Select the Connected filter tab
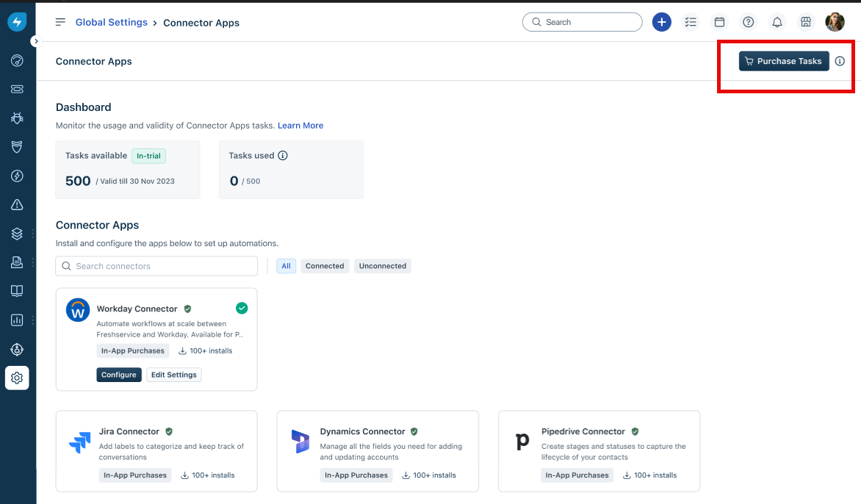Viewport: 861px width, 504px height. 325,266
